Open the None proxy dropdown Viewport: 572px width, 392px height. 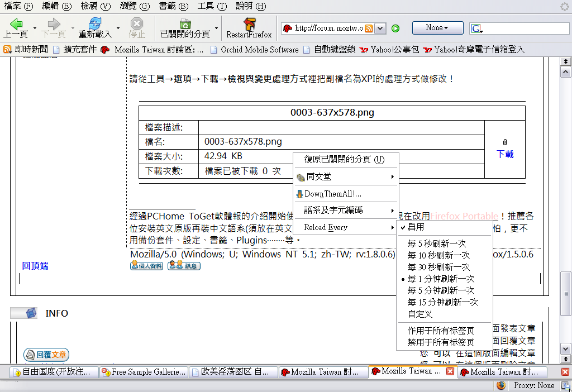pyautogui.click(x=437, y=28)
